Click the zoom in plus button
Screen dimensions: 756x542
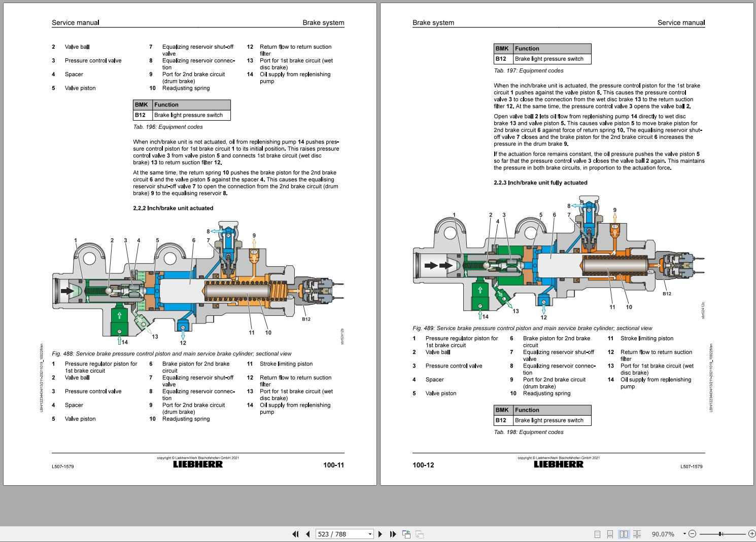coord(751,534)
